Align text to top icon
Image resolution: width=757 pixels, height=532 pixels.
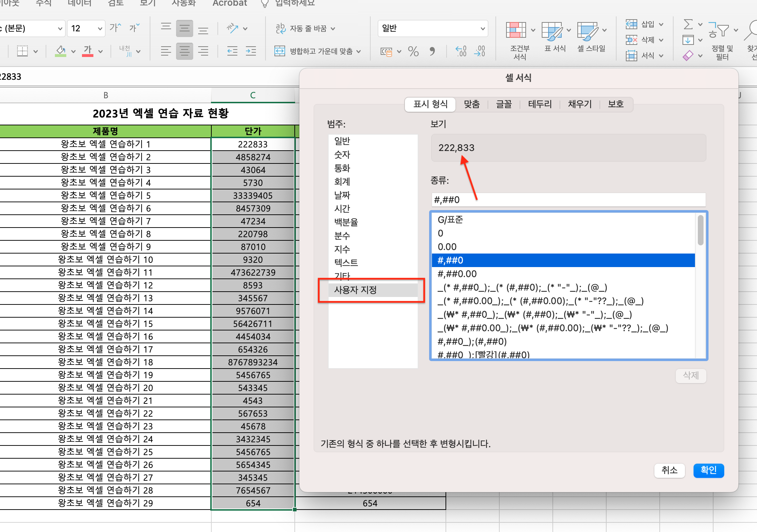coord(166,28)
